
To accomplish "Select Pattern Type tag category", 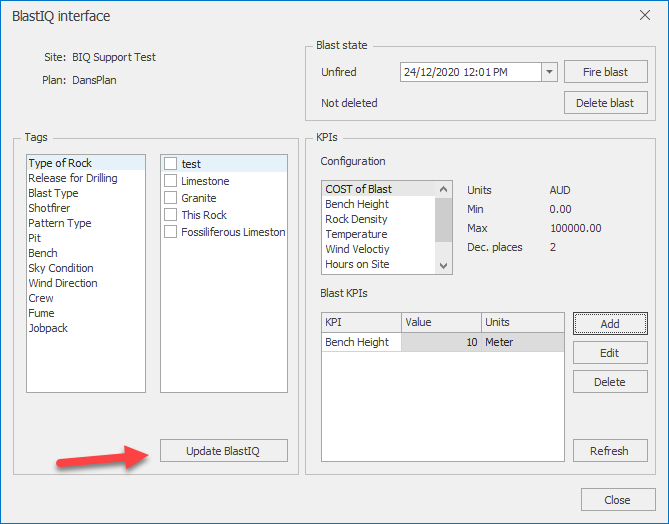I will click(x=86, y=223).
